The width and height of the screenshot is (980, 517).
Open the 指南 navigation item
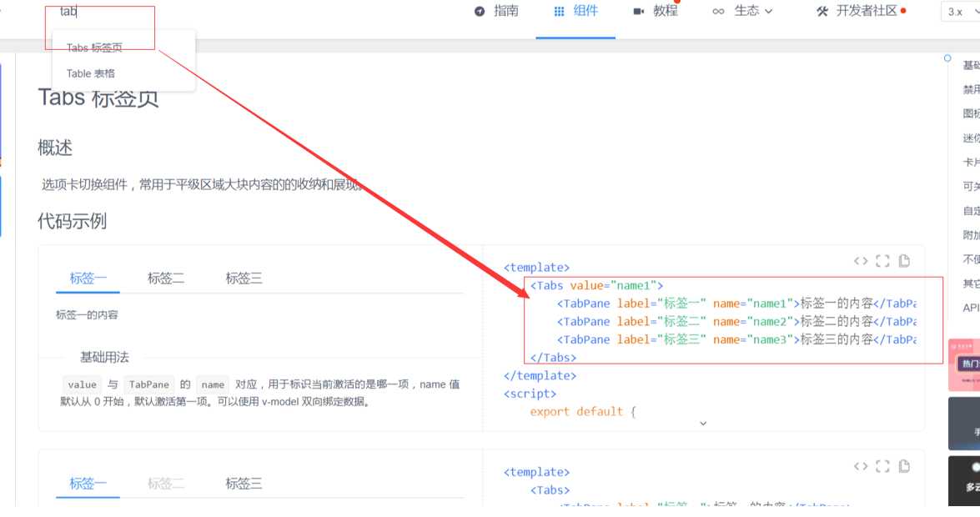497,11
